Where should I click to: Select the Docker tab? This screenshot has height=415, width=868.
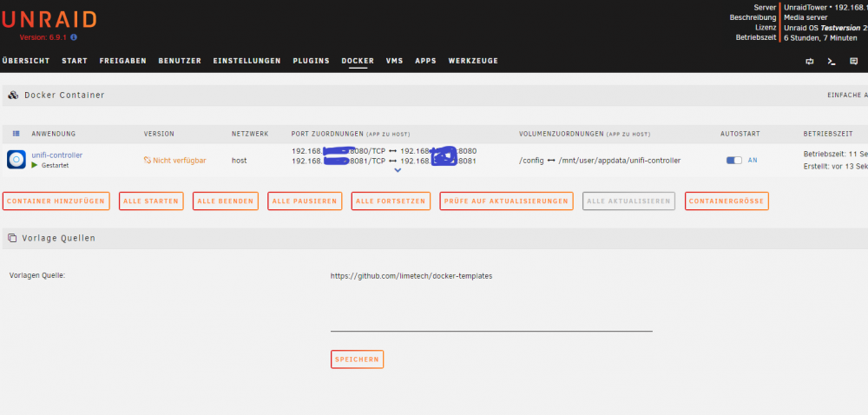(x=358, y=61)
